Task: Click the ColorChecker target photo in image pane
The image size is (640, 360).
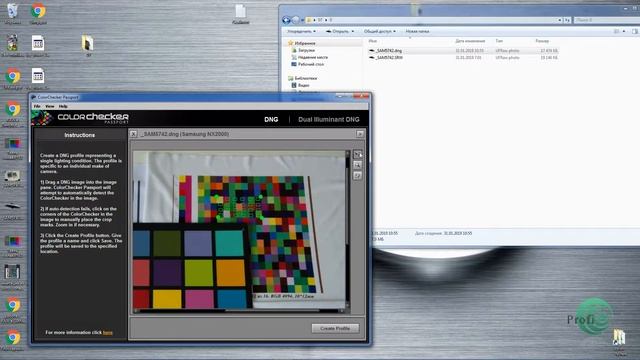Action: pos(239,230)
